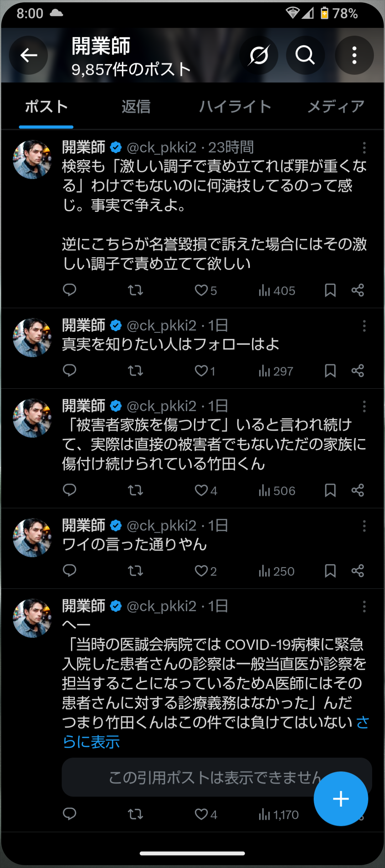Like the 23時間 post about 検察
The height and width of the screenshot is (868, 385).
click(x=201, y=290)
